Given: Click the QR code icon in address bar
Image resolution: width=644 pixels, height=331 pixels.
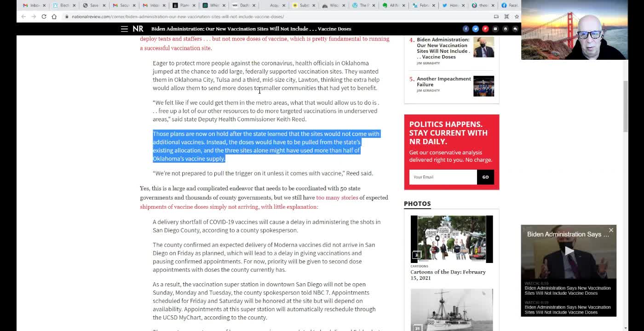Looking at the screenshot, I should (x=506, y=17).
